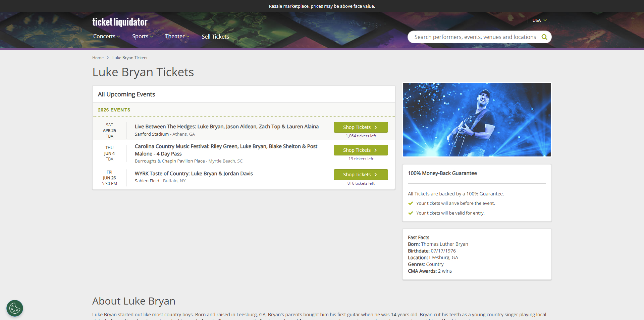Click the Home breadcrumb link
The height and width of the screenshot is (320, 644).
(98, 57)
